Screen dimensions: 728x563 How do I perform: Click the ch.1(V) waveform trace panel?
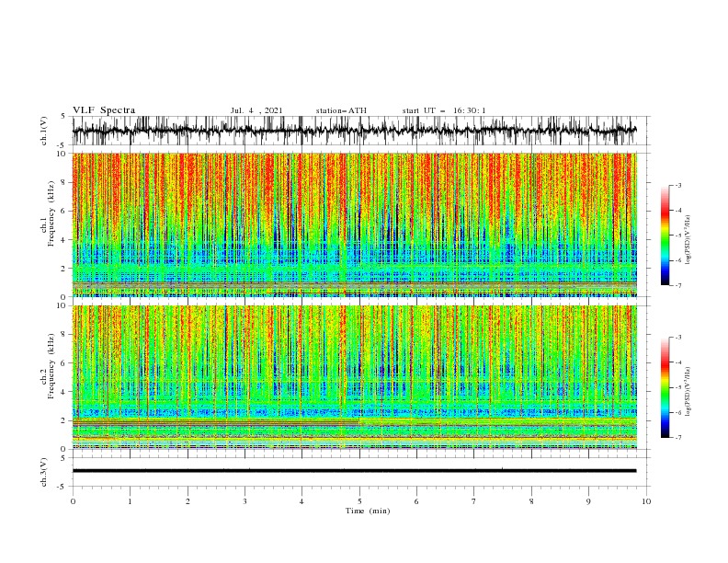click(355, 131)
